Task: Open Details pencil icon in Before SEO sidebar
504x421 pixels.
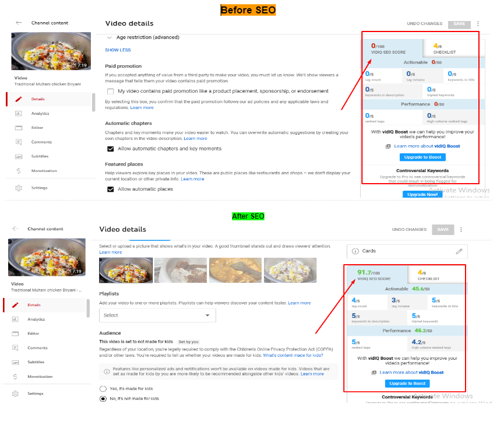Action: pyautogui.click(x=19, y=99)
